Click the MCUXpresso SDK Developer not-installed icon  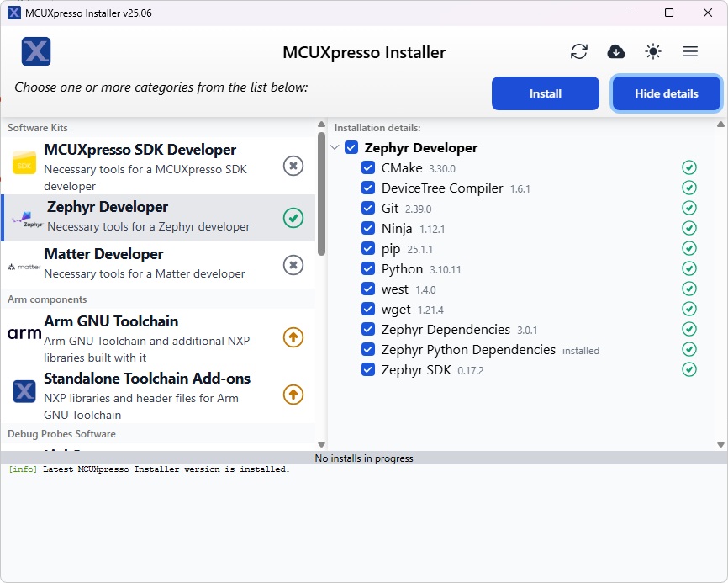point(293,166)
